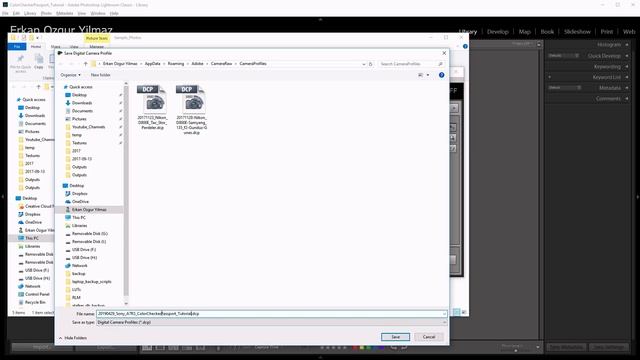Click Adobe in address breadcrumb
Image resolution: width=640 pixels, height=360 pixels.
tap(198, 64)
